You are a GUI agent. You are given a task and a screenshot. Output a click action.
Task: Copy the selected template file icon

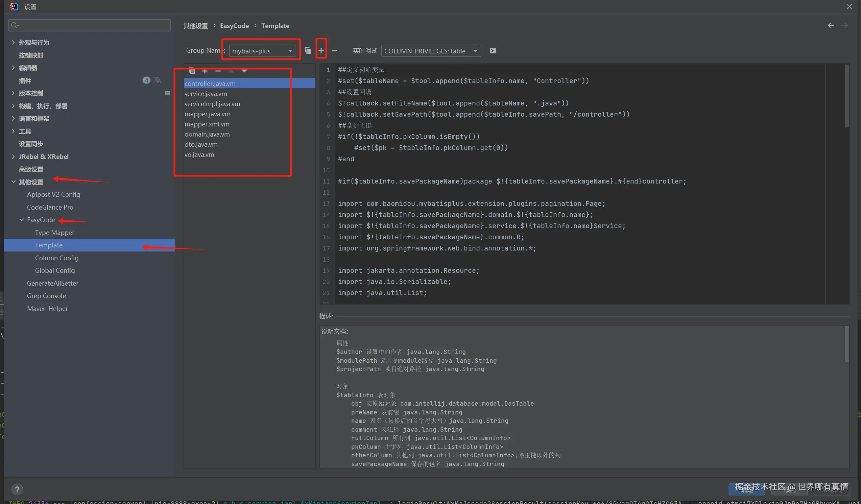(191, 71)
